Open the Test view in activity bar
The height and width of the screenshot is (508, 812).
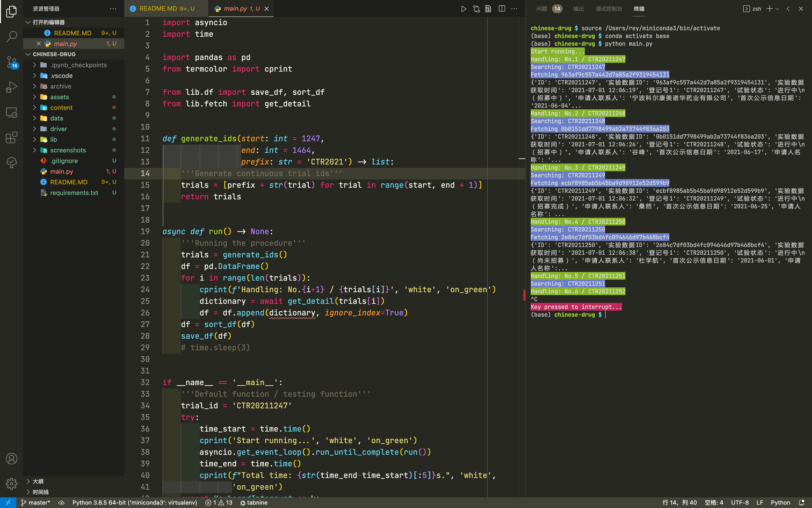click(11, 162)
